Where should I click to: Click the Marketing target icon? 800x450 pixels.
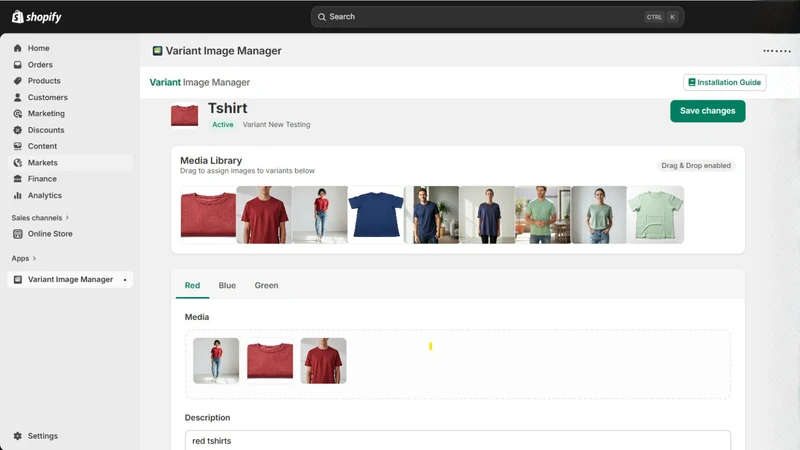(x=17, y=113)
